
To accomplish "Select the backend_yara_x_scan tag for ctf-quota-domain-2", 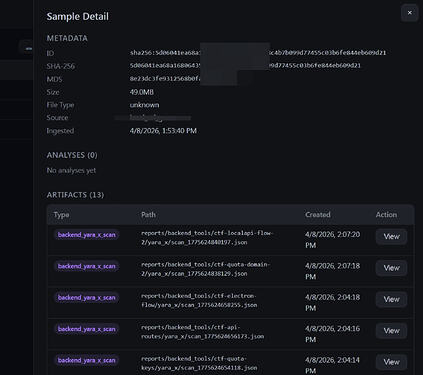I will 87,266.
